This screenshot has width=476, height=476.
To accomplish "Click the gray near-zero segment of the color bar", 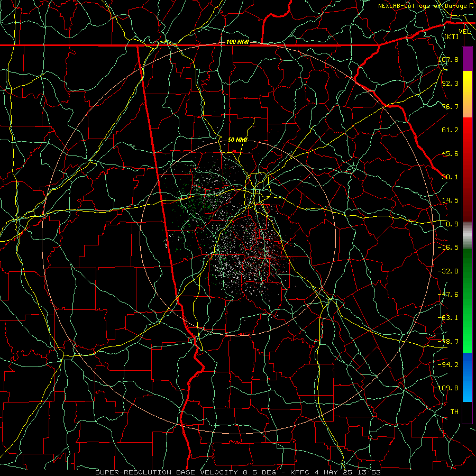I will [467, 235].
